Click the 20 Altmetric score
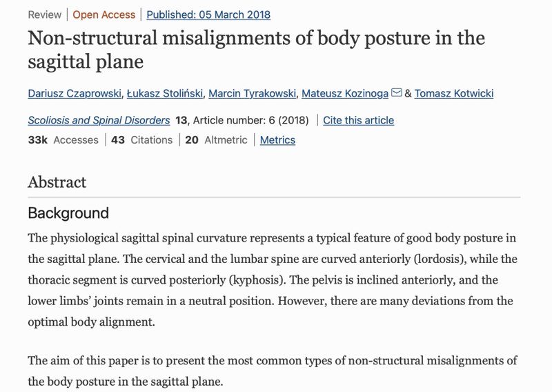Image resolution: width=552 pixels, height=392 pixels. tap(216, 140)
